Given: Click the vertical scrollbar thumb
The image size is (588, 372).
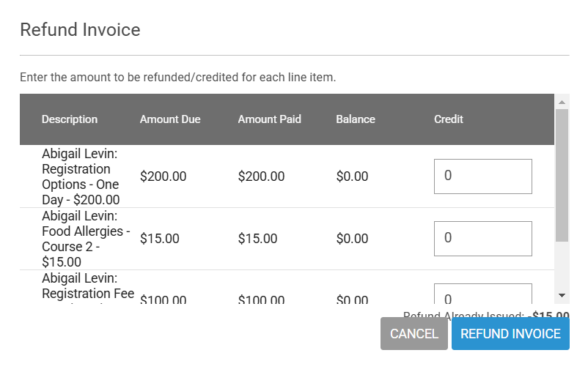Looking at the screenshot, I should 562,176.
